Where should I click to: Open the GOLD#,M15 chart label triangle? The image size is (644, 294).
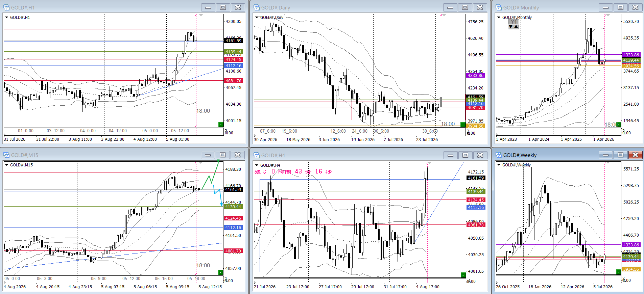[6, 165]
